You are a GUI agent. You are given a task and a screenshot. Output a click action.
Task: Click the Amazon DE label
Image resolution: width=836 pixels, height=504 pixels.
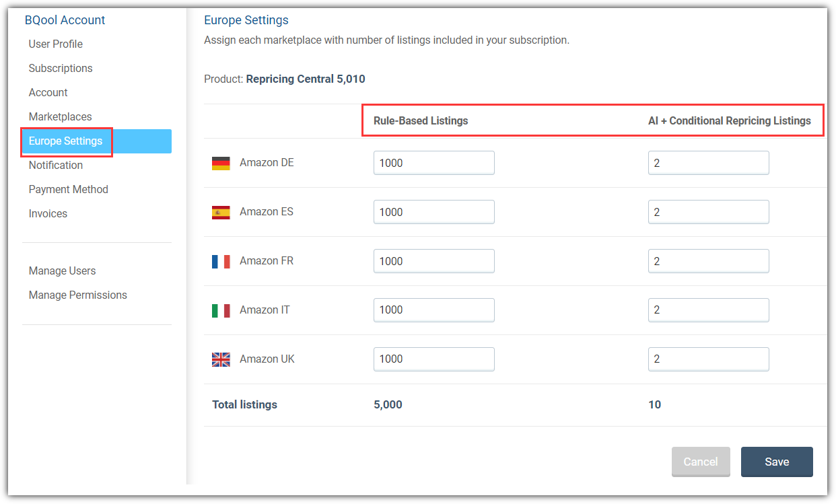(x=267, y=163)
